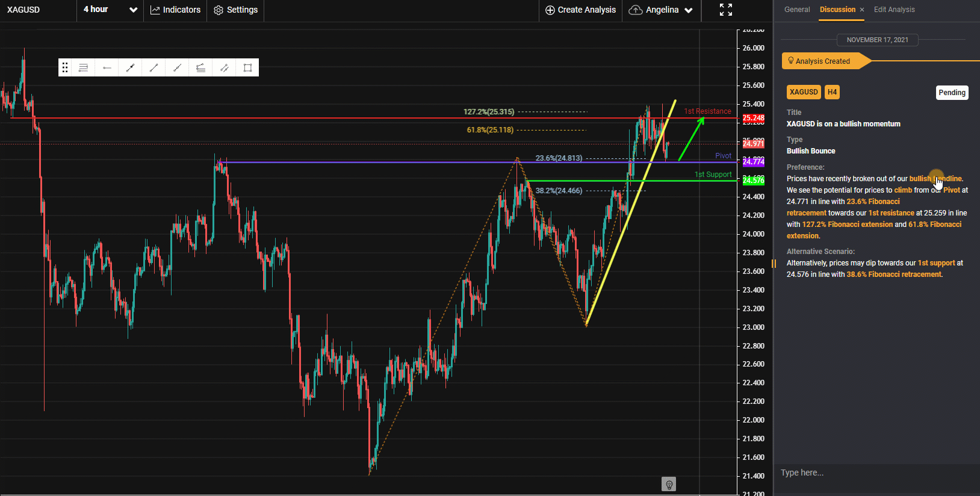Click the 'bullish trendline' highlighted text

935,179
